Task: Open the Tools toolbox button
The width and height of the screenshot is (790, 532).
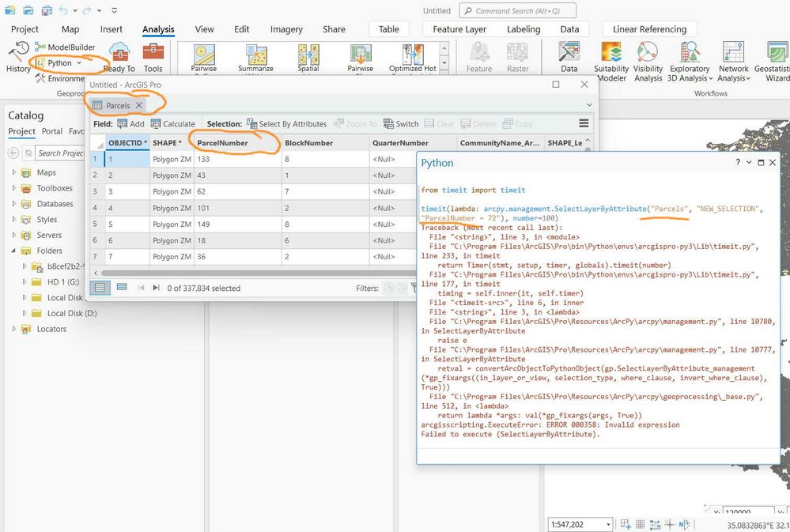Action: [153, 58]
